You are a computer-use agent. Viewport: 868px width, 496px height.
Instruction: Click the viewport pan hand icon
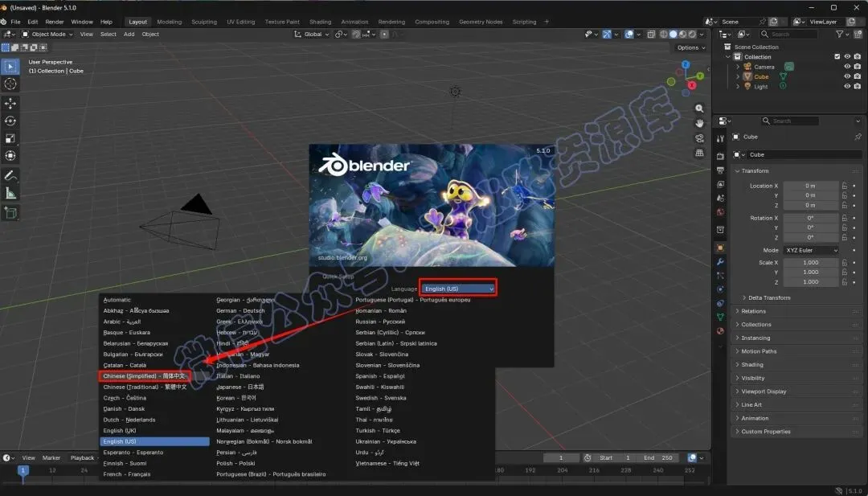[x=699, y=124]
